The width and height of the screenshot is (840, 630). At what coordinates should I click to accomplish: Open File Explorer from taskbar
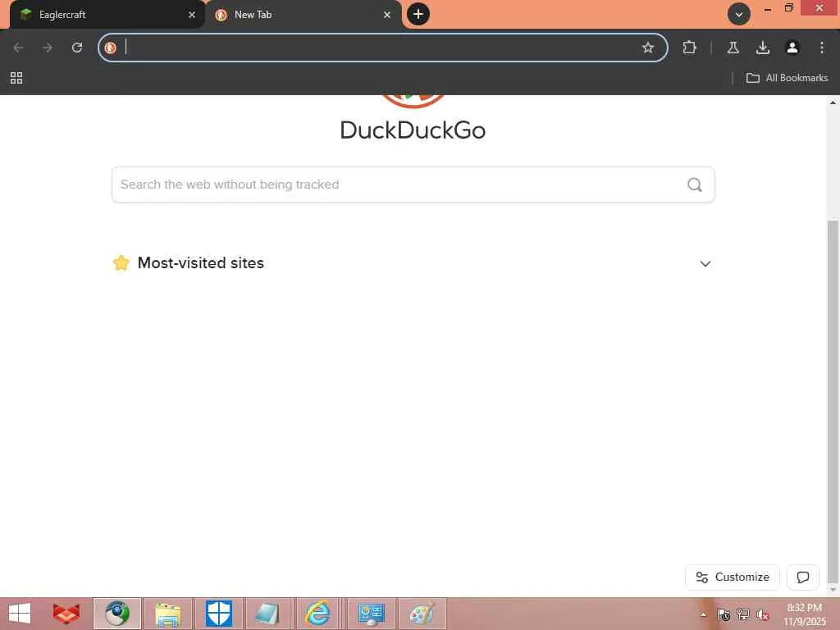[167, 614]
